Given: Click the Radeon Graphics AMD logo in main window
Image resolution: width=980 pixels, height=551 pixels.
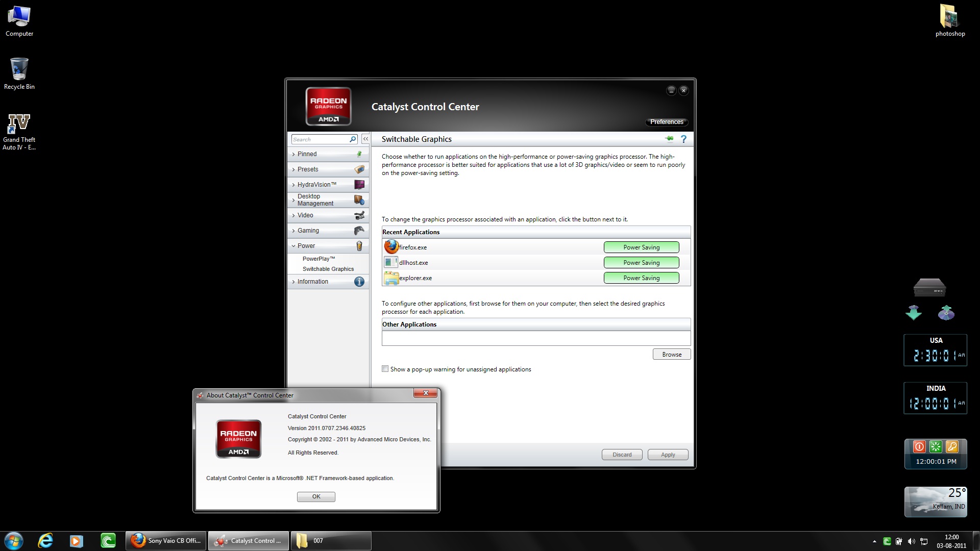Looking at the screenshot, I should 328,106.
